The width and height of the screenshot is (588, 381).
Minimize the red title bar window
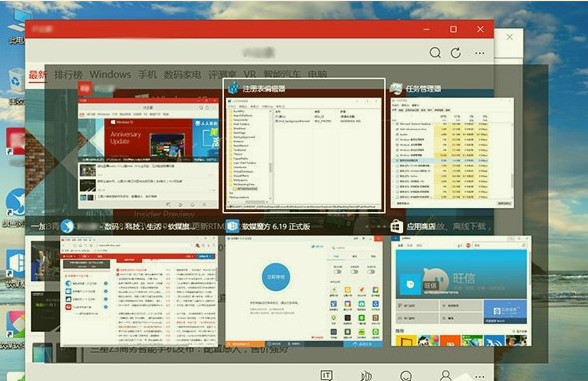pos(426,29)
